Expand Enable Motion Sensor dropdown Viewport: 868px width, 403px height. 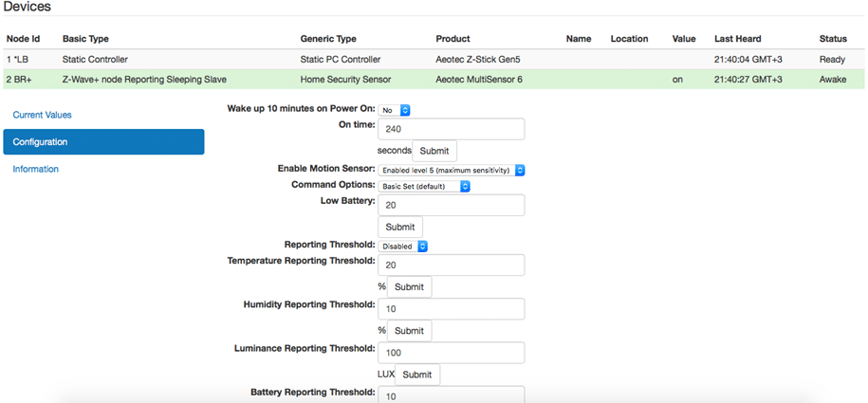[x=452, y=171]
